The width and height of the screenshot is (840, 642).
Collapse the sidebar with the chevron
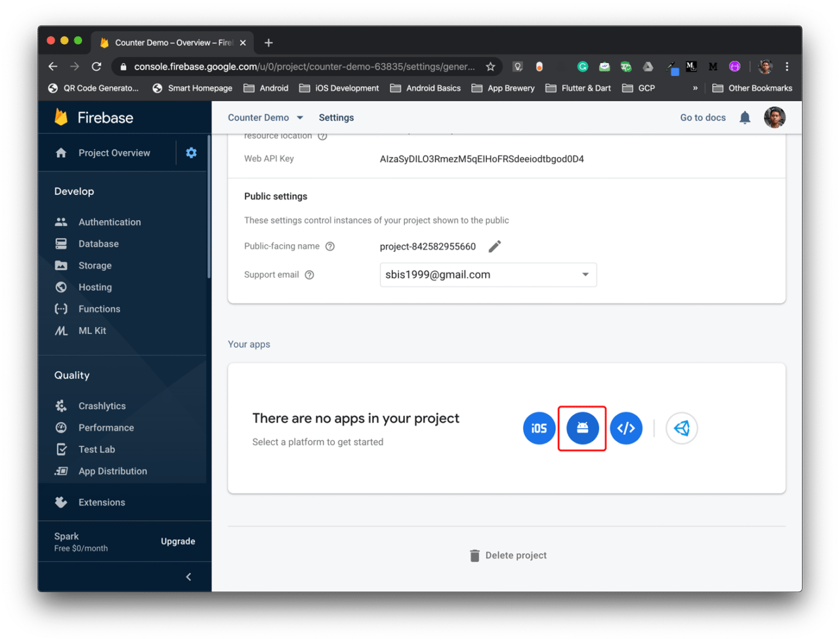[x=188, y=577]
